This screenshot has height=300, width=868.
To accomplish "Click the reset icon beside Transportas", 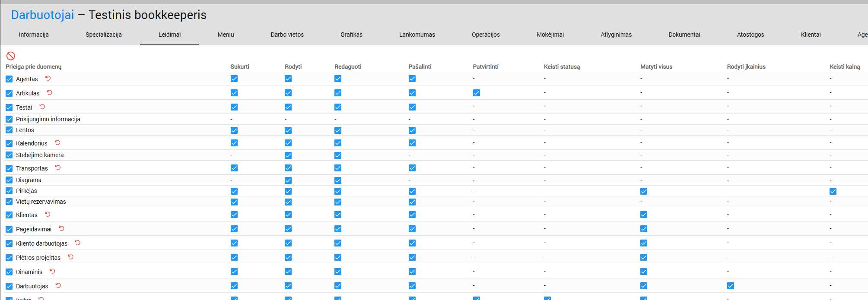I will pyautogui.click(x=58, y=167).
